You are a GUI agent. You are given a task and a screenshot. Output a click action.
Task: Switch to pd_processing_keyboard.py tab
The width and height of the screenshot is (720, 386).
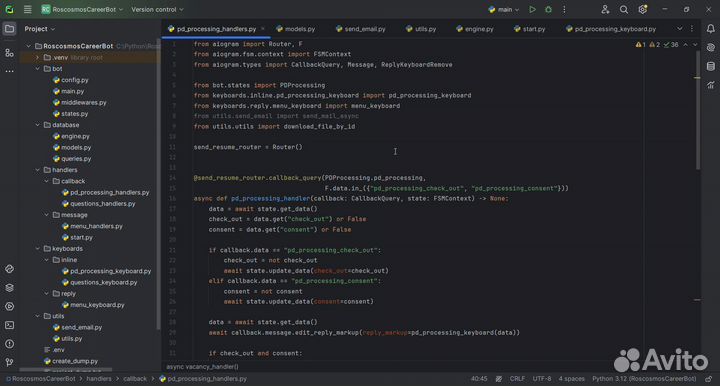611,28
